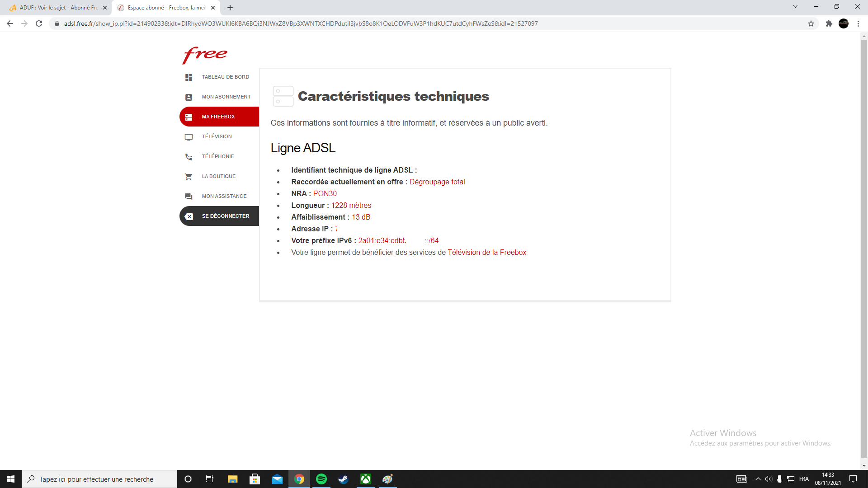Show hidden system tray icons
Image resolution: width=868 pixels, height=488 pixels.
tap(758, 479)
